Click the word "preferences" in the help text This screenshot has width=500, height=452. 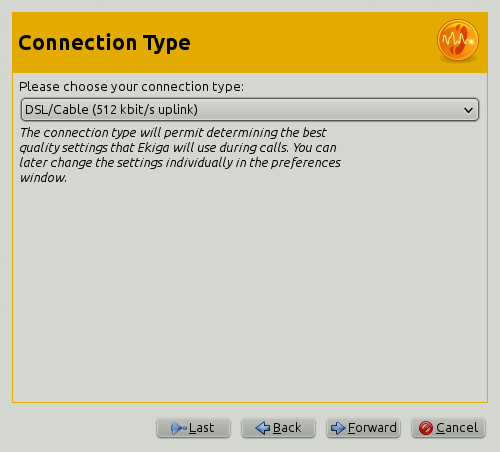pos(306,163)
